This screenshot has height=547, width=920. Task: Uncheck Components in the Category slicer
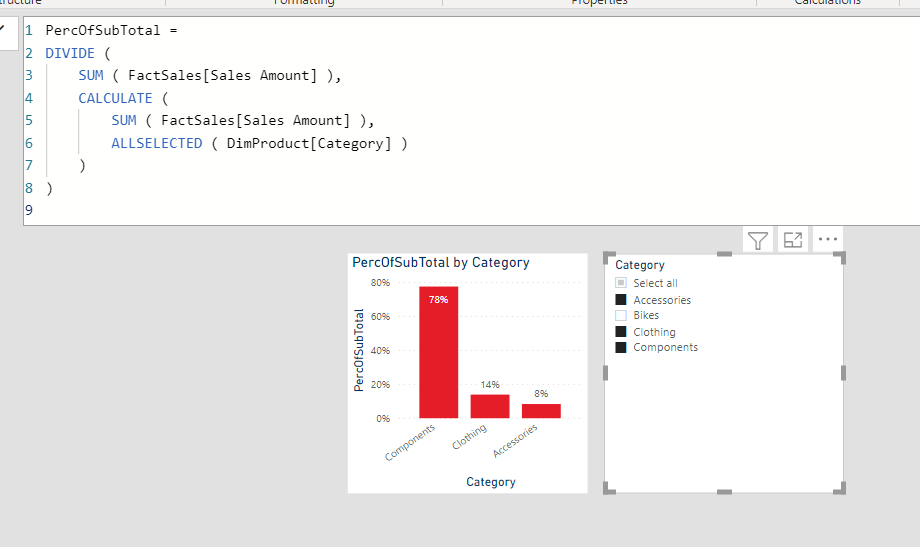(x=621, y=347)
